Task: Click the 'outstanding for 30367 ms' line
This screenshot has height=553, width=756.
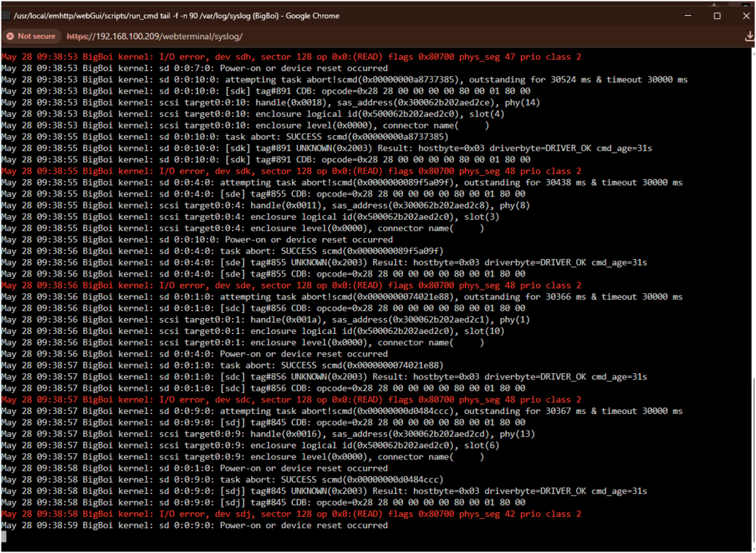Action: pyautogui.click(x=342, y=411)
